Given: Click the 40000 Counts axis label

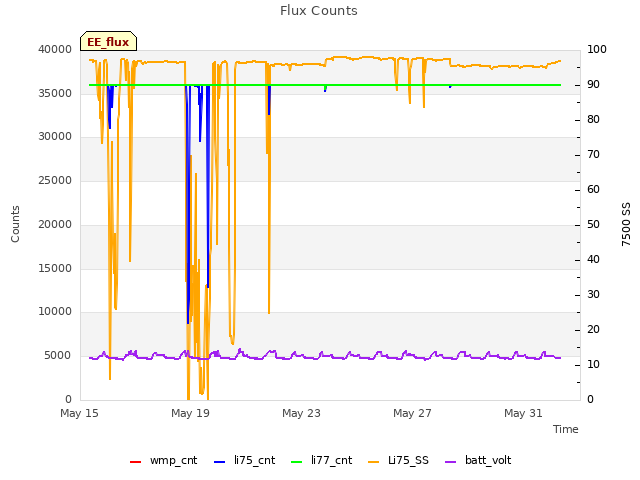Looking at the screenshot, I should coord(55,49).
